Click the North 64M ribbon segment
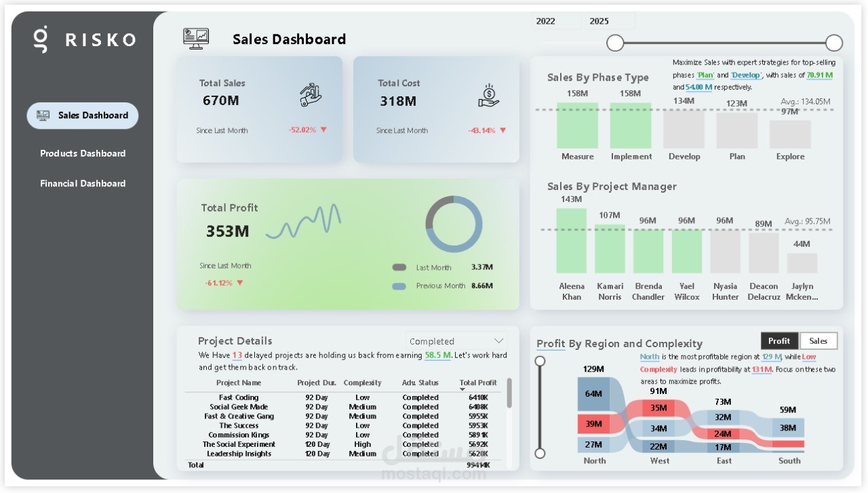 tap(594, 394)
